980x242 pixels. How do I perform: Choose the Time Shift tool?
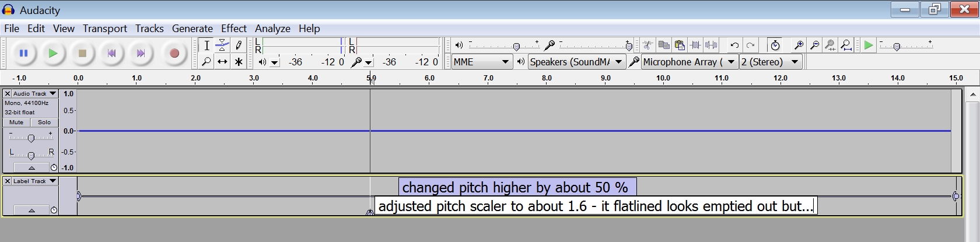(x=222, y=62)
